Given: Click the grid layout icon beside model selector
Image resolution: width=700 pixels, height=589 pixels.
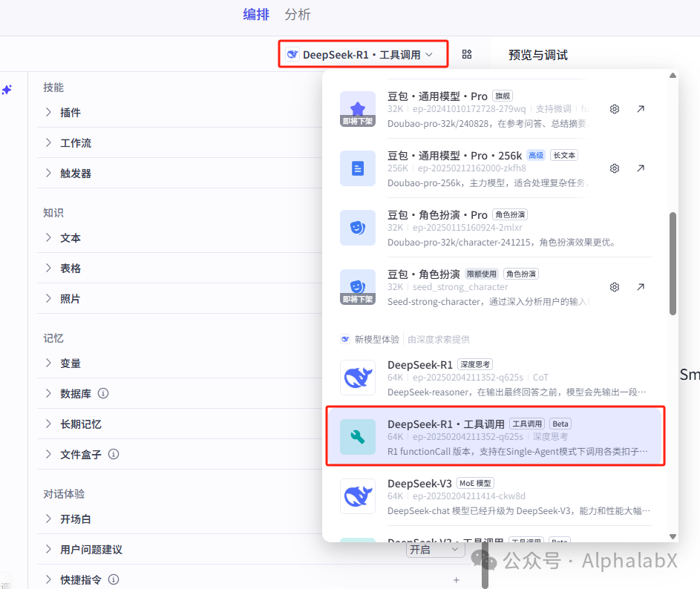Looking at the screenshot, I should [466, 54].
